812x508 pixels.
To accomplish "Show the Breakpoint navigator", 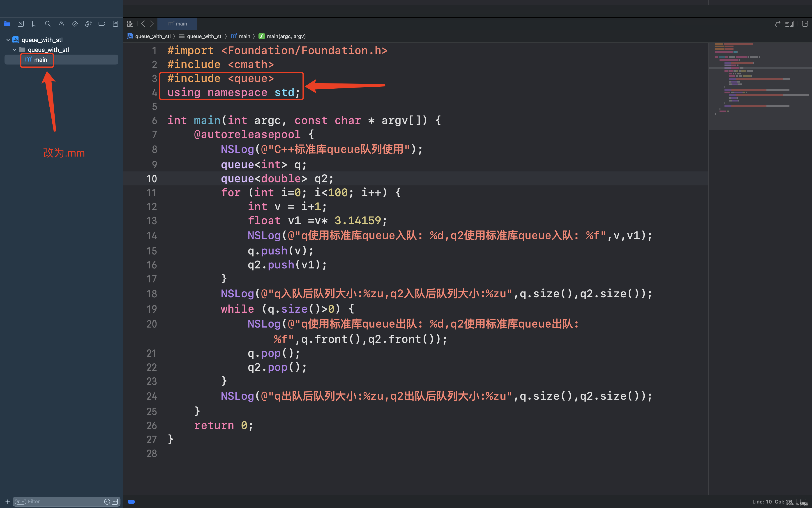I will click(102, 24).
